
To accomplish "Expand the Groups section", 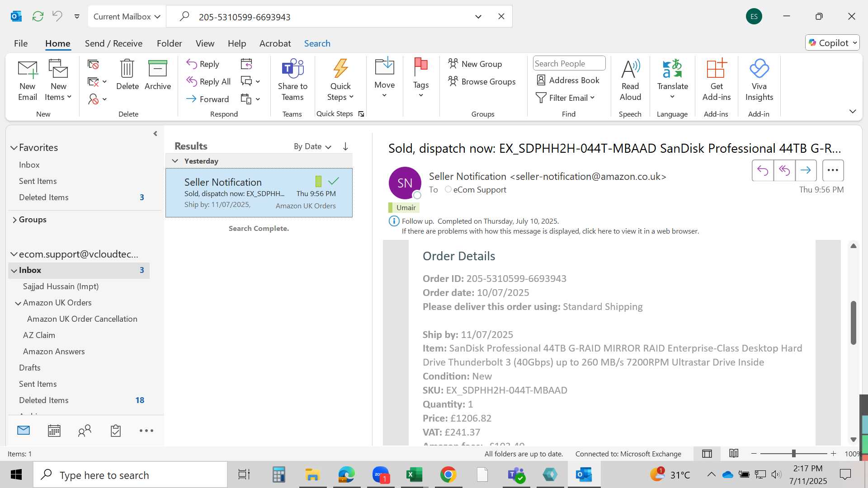I will tap(14, 220).
